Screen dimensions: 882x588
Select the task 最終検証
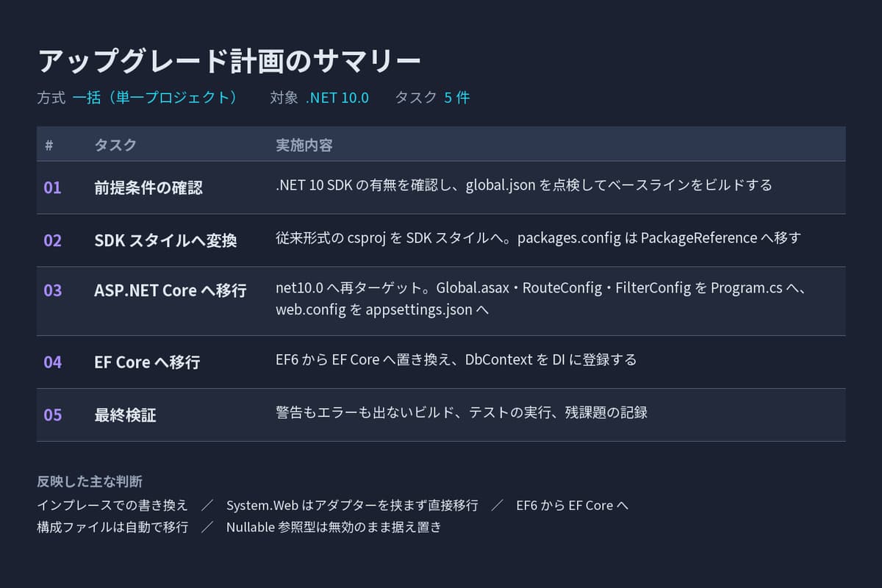125,415
